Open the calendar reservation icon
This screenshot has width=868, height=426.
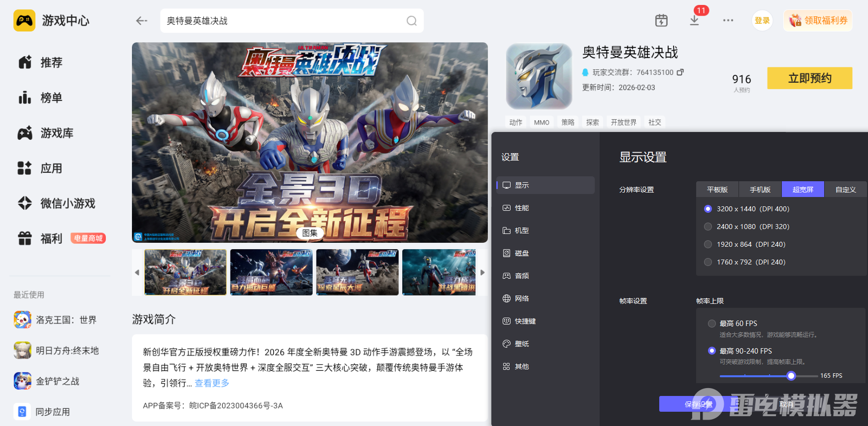click(x=661, y=20)
